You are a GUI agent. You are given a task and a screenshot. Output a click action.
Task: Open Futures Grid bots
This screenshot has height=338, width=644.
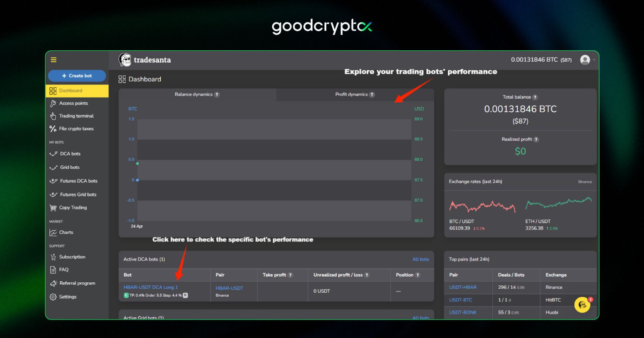pos(78,194)
